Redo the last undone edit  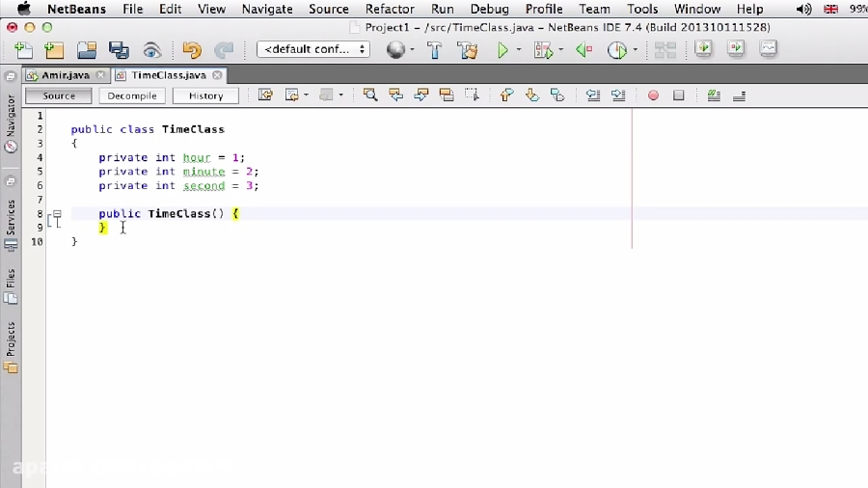click(224, 50)
